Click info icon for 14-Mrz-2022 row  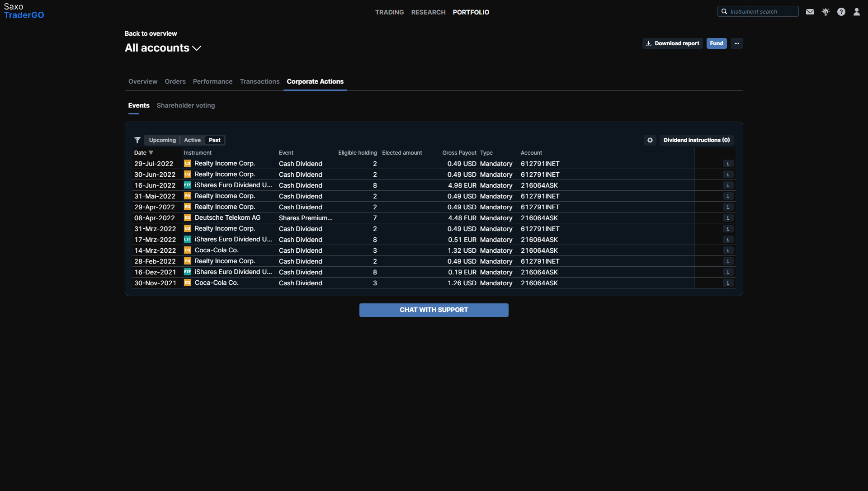coord(728,250)
